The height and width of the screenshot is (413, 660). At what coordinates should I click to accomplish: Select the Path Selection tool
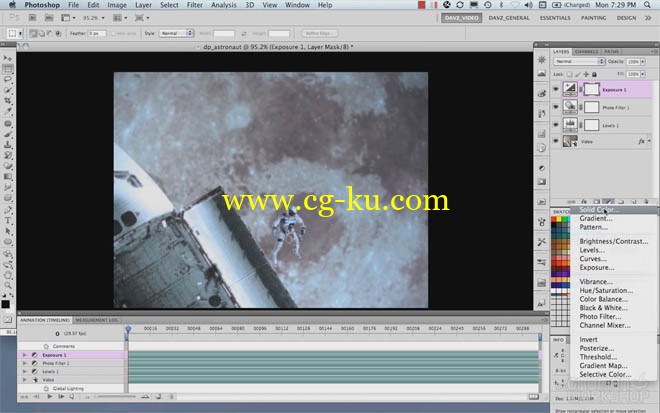[8, 231]
